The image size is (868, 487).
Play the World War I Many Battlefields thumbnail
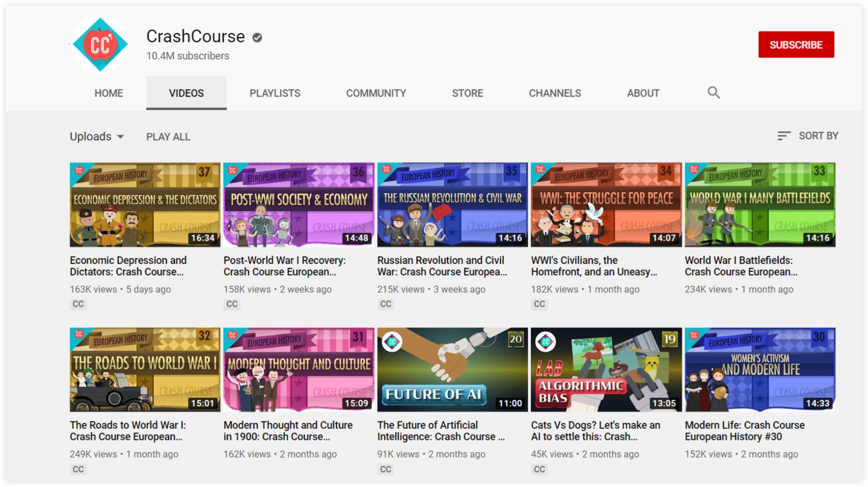pyautogui.click(x=760, y=205)
